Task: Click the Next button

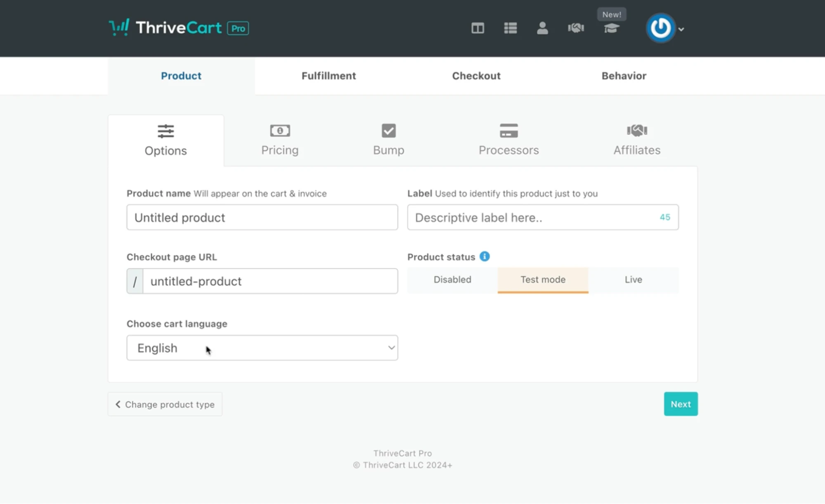Action: tap(681, 404)
